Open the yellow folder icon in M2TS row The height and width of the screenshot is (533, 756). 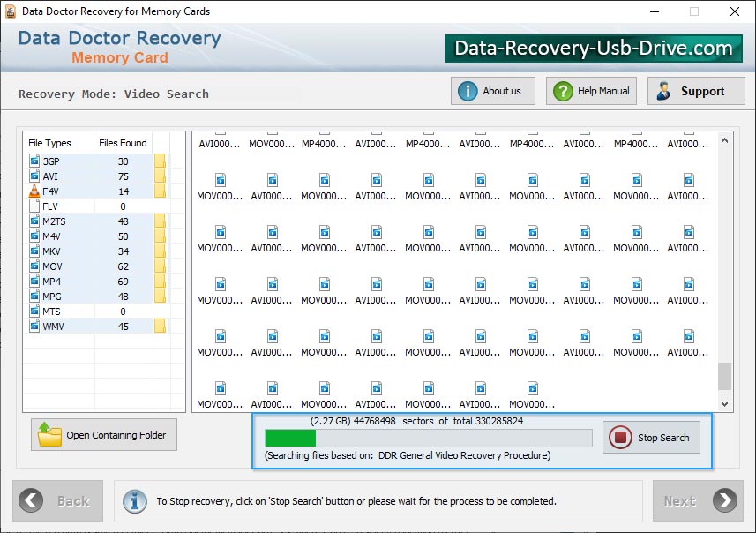(x=160, y=221)
